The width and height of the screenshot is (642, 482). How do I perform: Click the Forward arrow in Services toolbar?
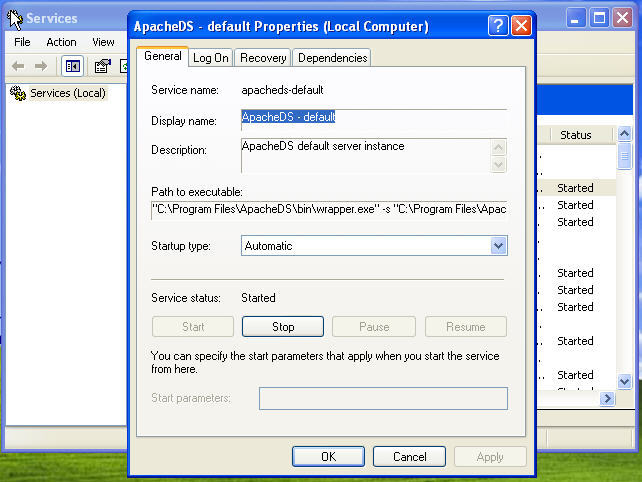point(41,66)
